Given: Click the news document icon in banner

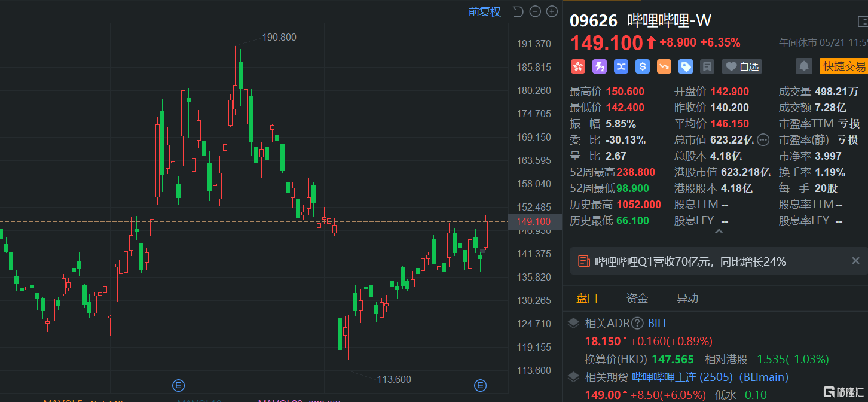Looking at the screenshot, I should (x=583, y=261).
